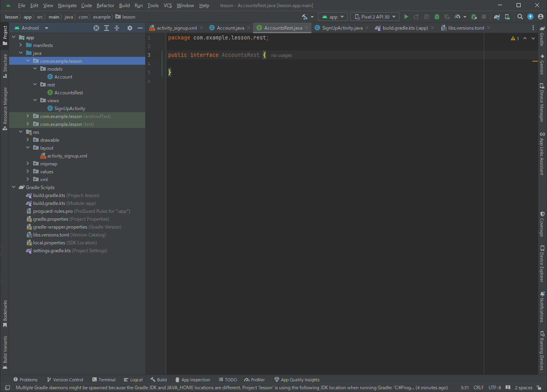Go to next highlighted error arrow
The height and width of the screenshot is (392, 547).
tap(533, 38)
